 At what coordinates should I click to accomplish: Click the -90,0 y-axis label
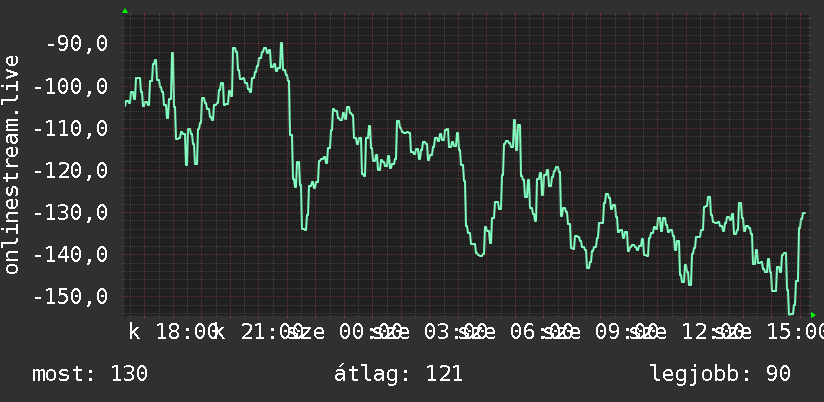77,44
